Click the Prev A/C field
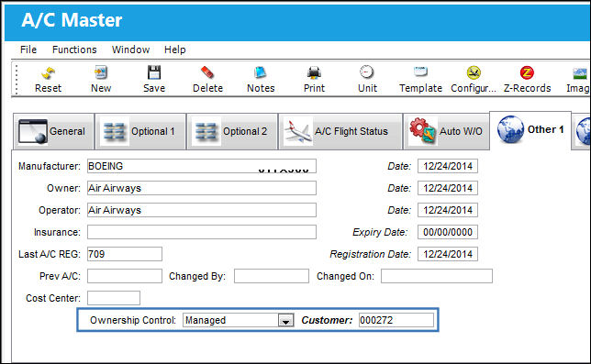The width and height of the screenshot is (591, 364). click(x=125, y=276)
